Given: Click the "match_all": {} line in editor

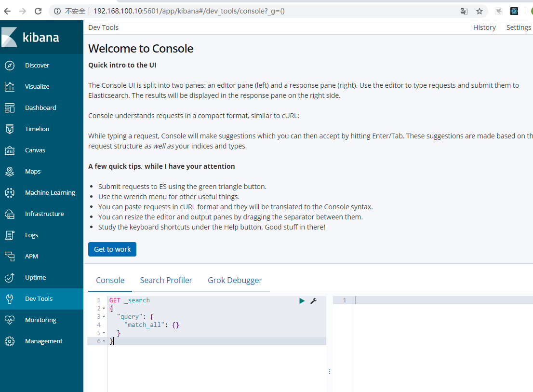Looking at the screenshot, I should tap(152, 325).
